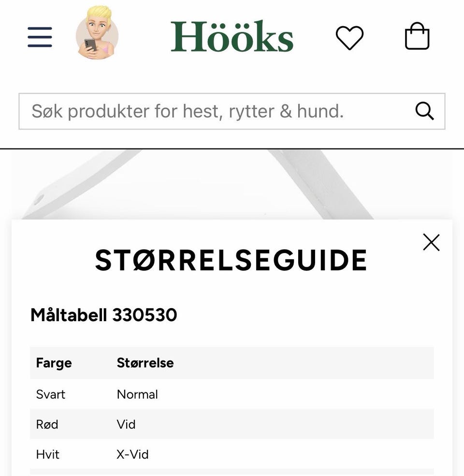Viewport: 464px width, 476px height.
Task: Click the dimmed product image behind popup
Action: (x=232, y=184)
